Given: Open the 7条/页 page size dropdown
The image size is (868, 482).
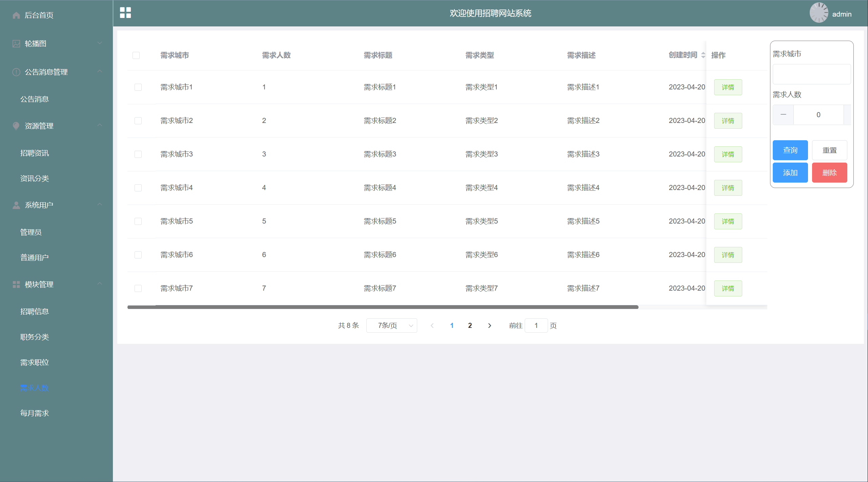Looking at the screenshot, I should coord(391,326).
